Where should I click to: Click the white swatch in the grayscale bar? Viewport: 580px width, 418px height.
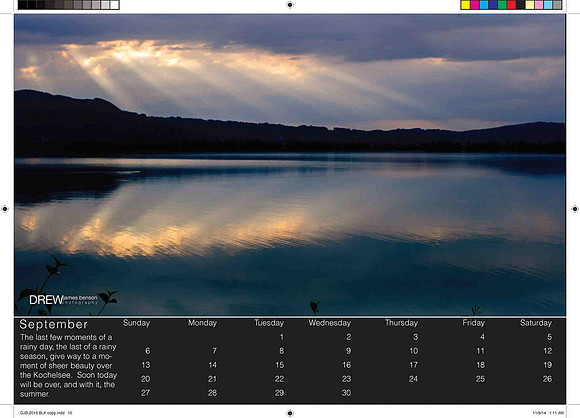click(x=114, y=5)
